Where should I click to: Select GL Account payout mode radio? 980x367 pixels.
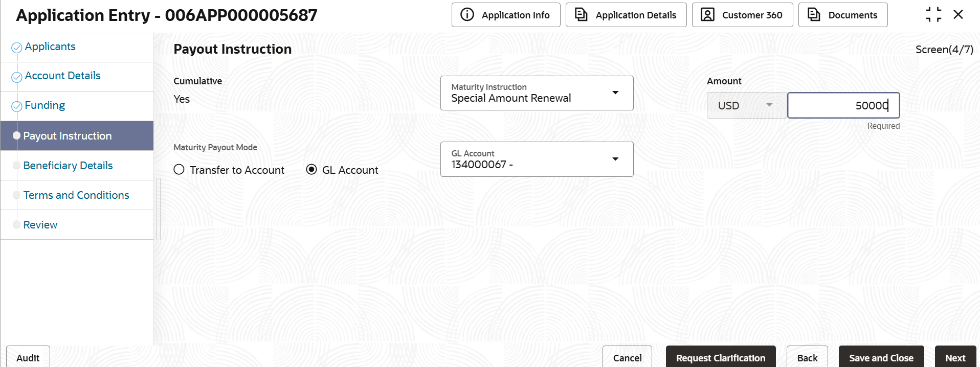(x=311, y=170)
